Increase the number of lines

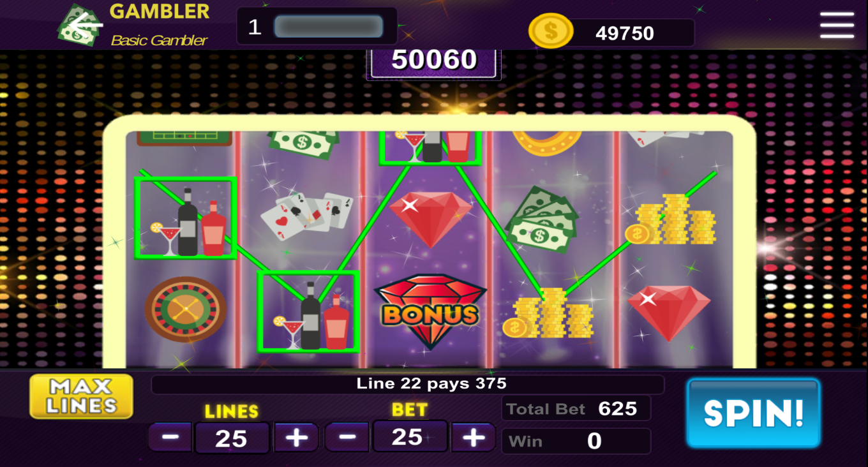tap(296, 438)
